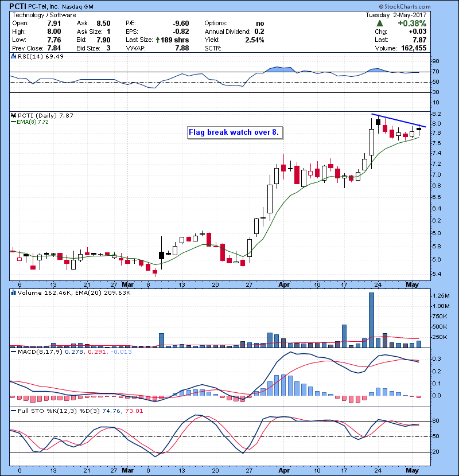The height and width of the screenshot is (476, 459).
Task: Select the P/E value -9.60
Action: 181,24
